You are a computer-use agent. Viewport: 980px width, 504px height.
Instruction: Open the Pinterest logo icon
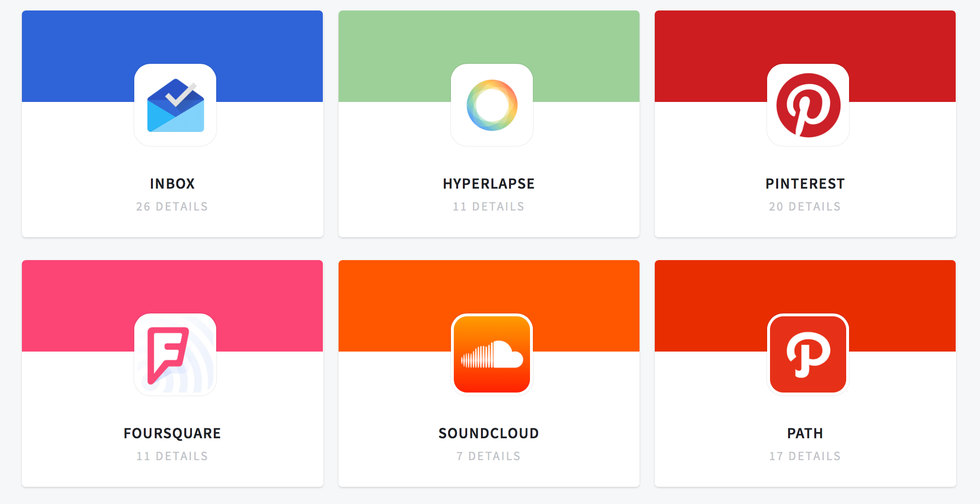tap(808, 105)
